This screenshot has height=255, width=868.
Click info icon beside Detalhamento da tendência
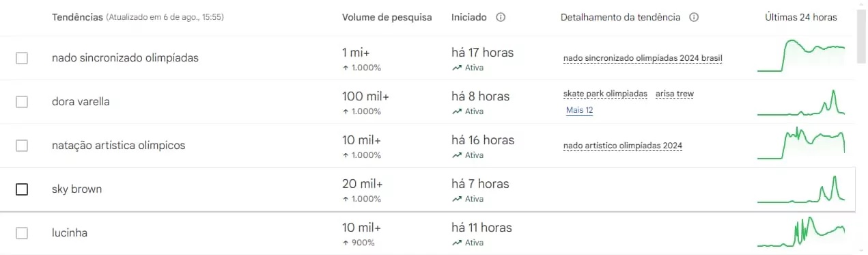pos(694,17)
